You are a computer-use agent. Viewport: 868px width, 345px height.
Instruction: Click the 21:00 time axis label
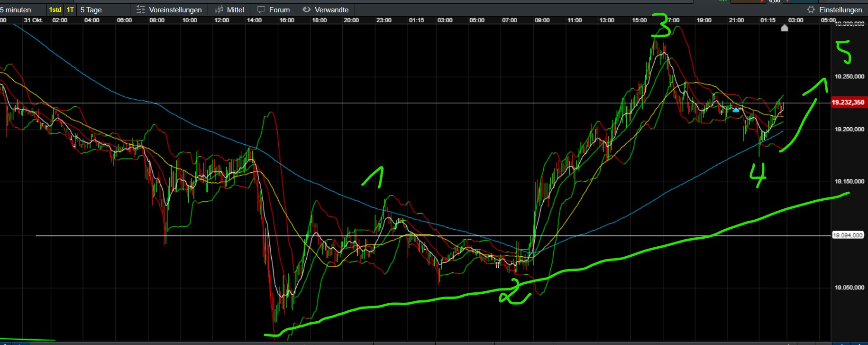pyautogui.click(x=736, y=20)
